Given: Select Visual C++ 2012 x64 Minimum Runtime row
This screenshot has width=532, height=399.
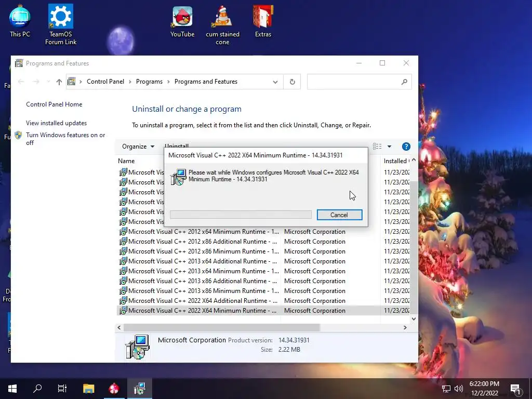Looking at the screenshot, I should pyautogui.click(x=263, y=232).
